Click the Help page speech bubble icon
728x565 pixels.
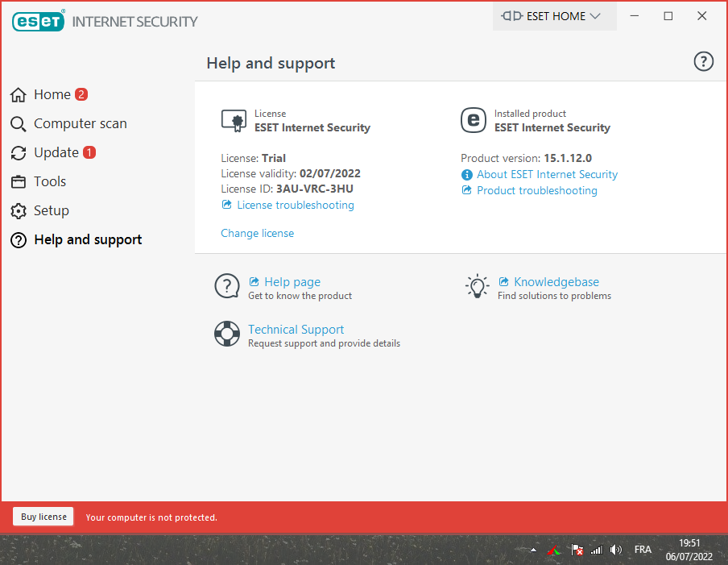coord(227,286)
